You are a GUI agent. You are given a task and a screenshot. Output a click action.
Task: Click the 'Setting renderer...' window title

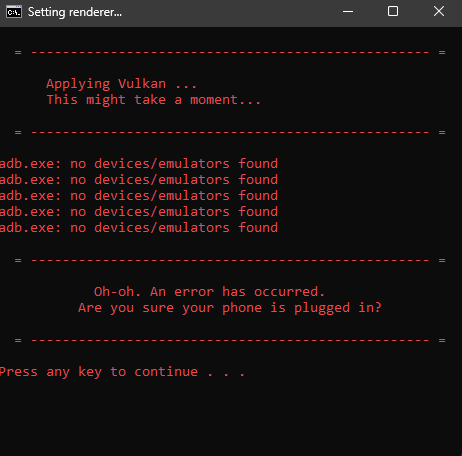pyautogui.click(x=75, y=12)
